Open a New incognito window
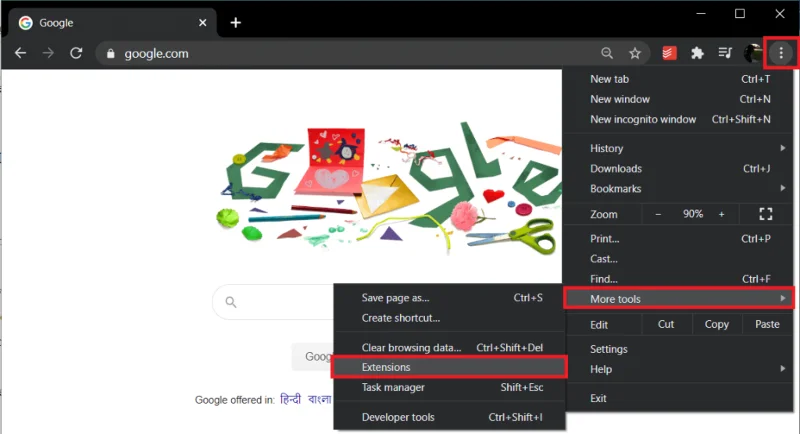This screenshot has height=434, width=800. pyautogui.click(x=679, y=119)
